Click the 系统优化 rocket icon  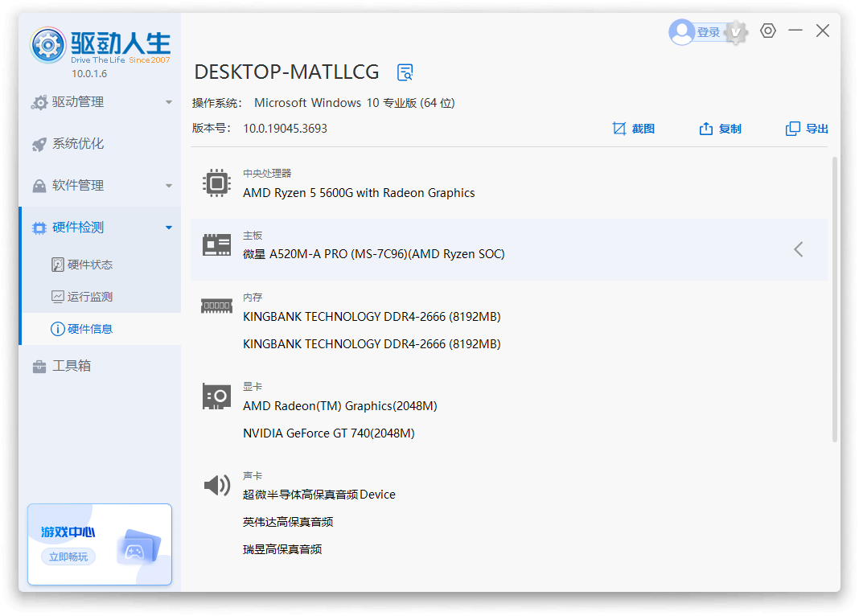[39, 144]
